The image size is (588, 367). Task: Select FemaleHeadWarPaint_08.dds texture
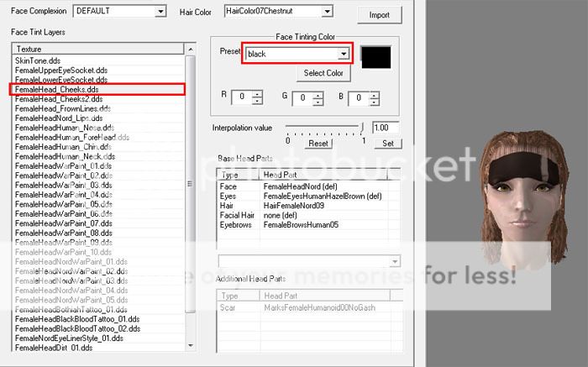(63, 233)
